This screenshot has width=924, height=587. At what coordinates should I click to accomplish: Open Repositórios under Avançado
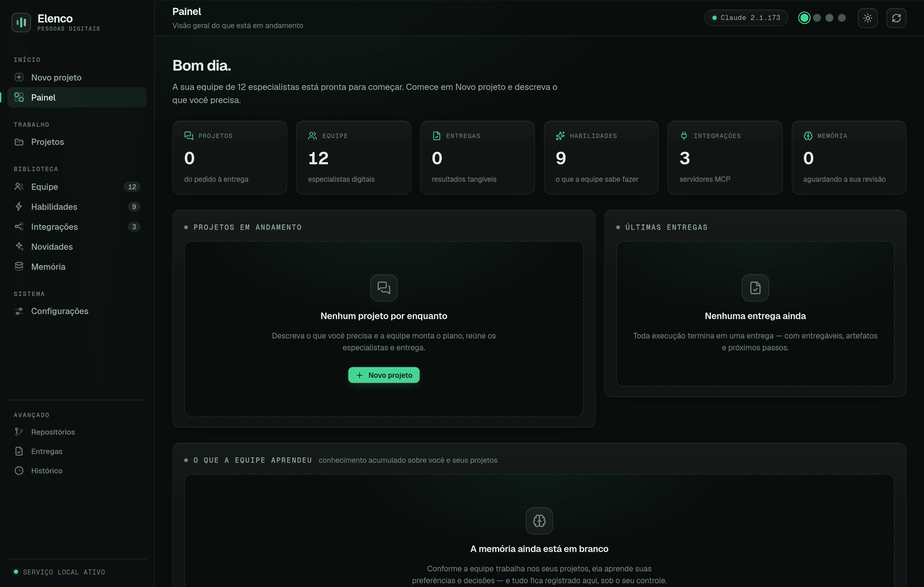[77, 432]
